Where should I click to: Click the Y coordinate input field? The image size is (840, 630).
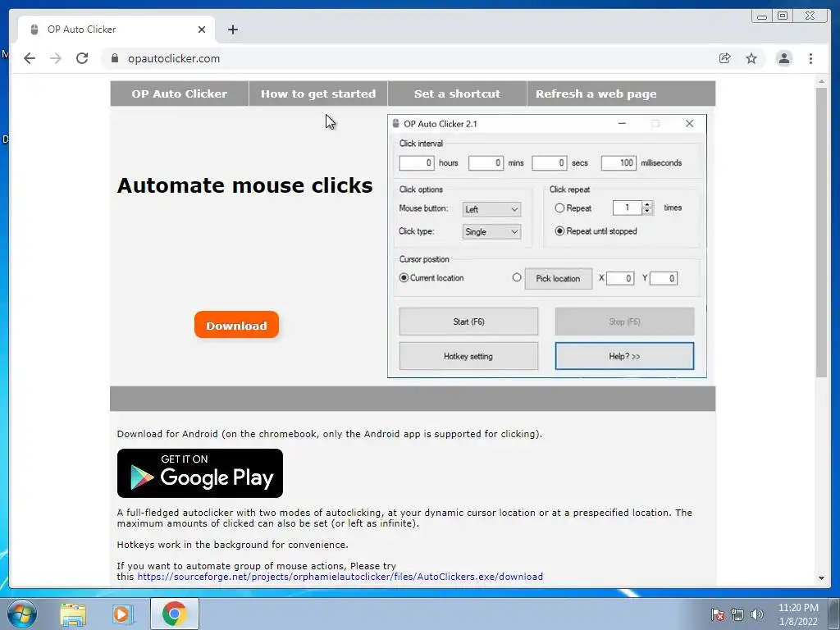pos(664,278)
